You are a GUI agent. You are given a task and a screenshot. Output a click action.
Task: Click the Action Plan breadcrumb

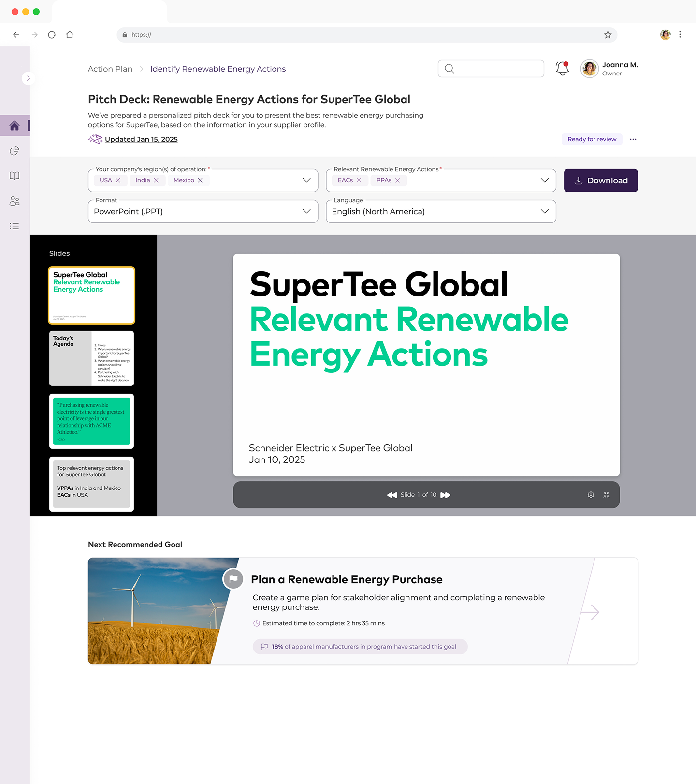[x=110, y=69]
